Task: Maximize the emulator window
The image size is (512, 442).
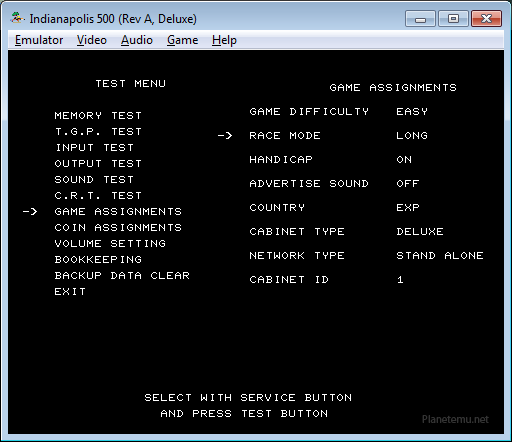Action: pos(453,19)
